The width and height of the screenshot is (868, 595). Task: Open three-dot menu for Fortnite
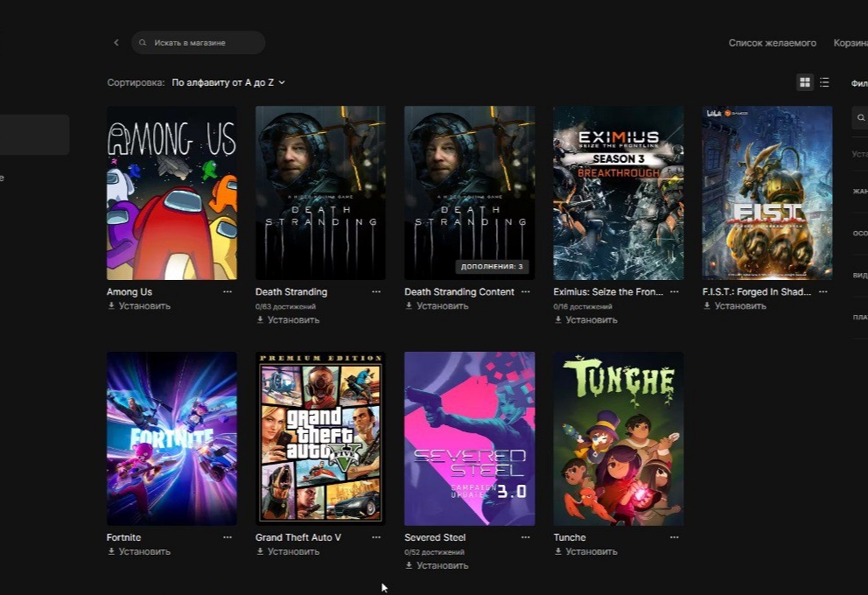pyautogui.click(x=227, y=537)
